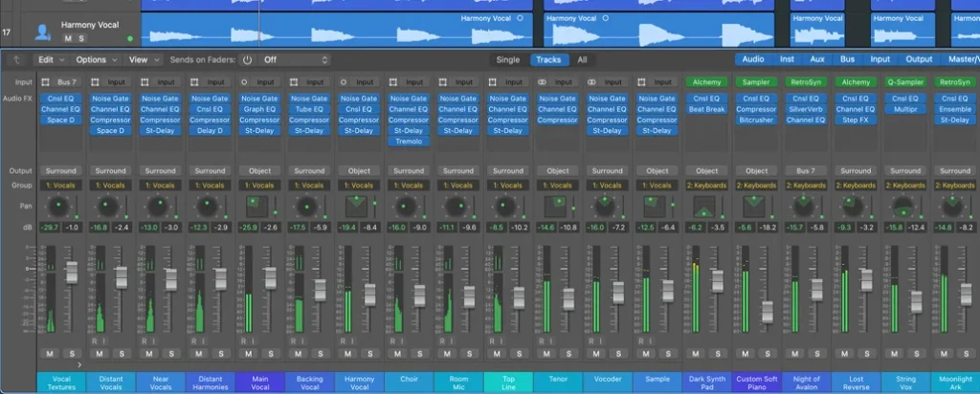Click String Vox balance pan knob
The image size is (980, 394).
point(902,206)
